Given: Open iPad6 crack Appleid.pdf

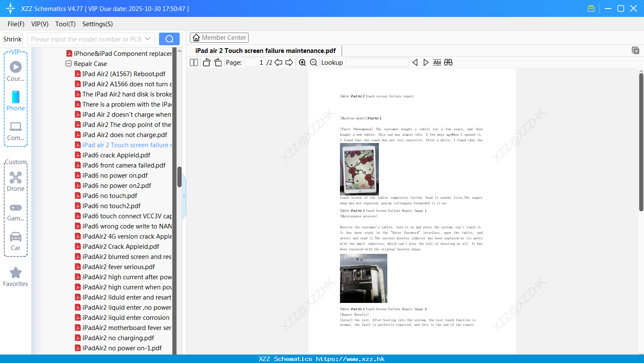Looking at the screenshot, I should (112, 155).
